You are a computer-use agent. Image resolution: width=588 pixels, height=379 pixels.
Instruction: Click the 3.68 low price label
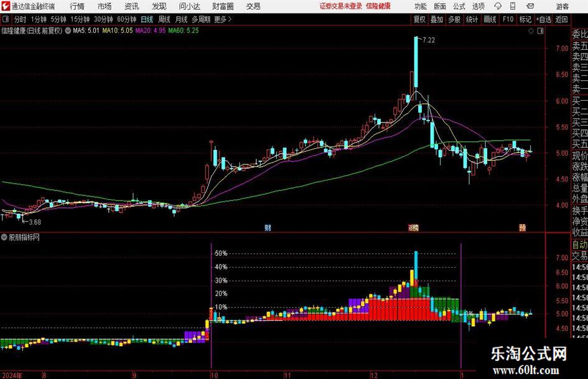pos(35,222)
